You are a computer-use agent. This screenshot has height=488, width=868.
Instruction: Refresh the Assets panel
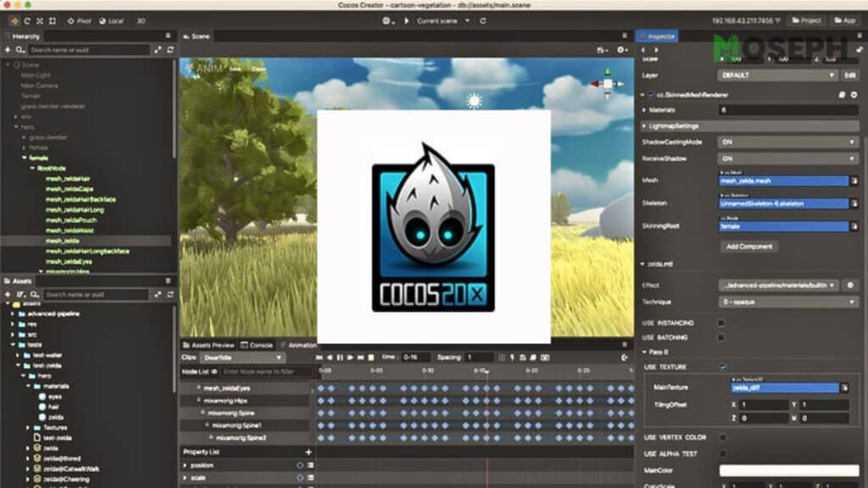click(170, 294)
